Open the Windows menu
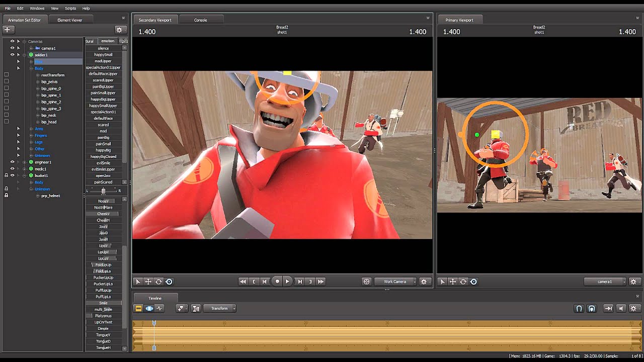Image resolution: width=644 pixels, height=362 pixels. click(37, 9)
